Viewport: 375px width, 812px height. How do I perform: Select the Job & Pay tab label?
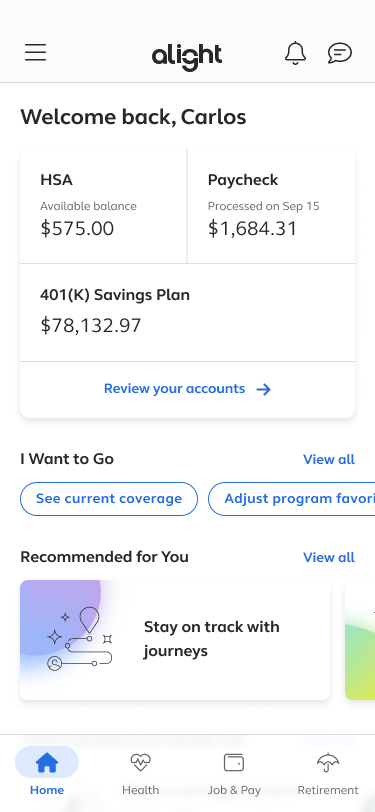[x=234, y=790]
